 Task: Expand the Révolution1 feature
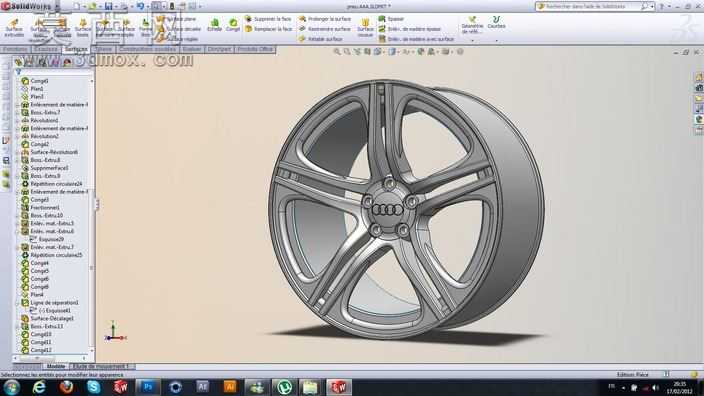[18, 120]
